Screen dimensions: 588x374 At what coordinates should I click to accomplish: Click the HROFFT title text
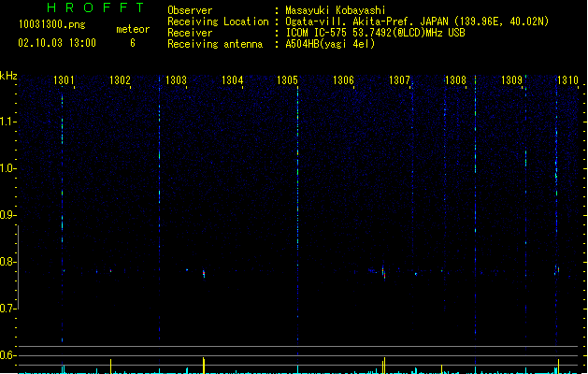95,7
